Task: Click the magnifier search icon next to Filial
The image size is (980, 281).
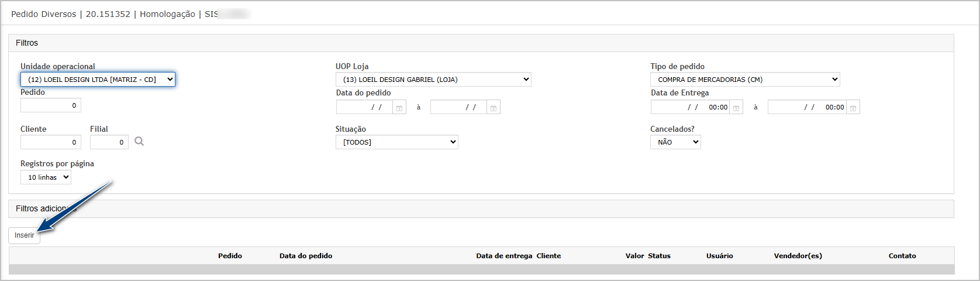Action: click(x=139, y=142)
